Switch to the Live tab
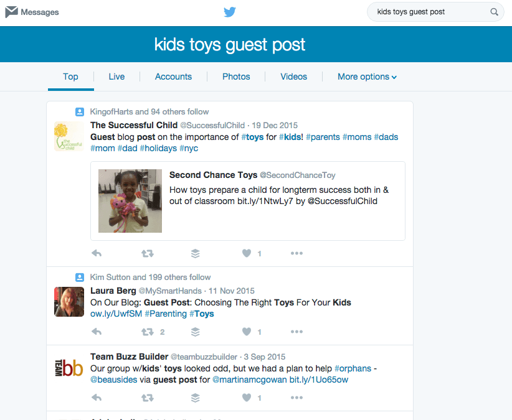This screenshot has height=420, width=512. [x=116, y=77]
